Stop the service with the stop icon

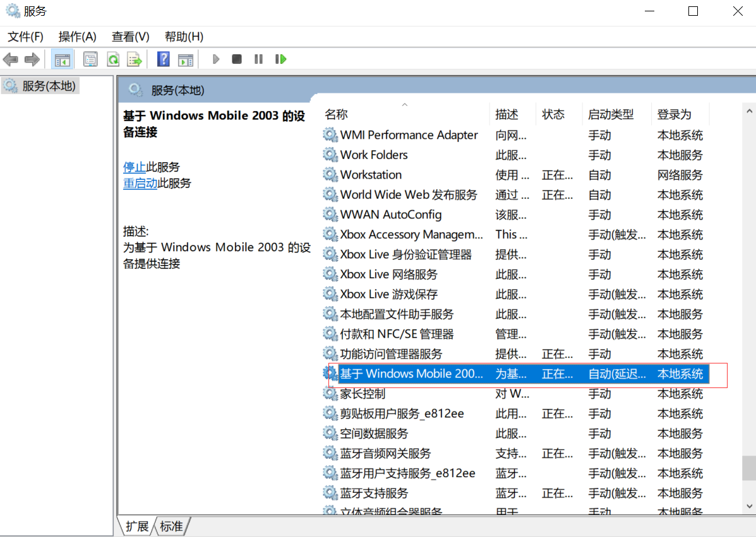click(x=236, y=59)
